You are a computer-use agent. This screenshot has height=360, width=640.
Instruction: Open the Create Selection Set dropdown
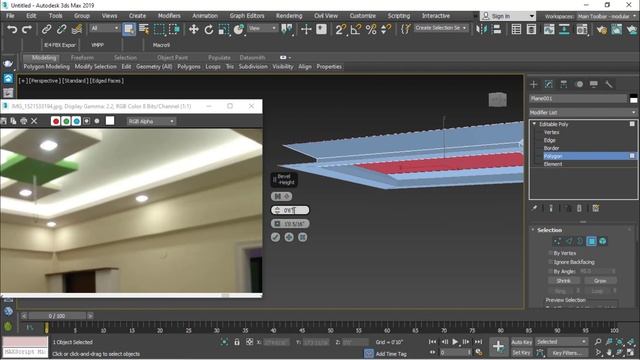click(x=441, y=28)
